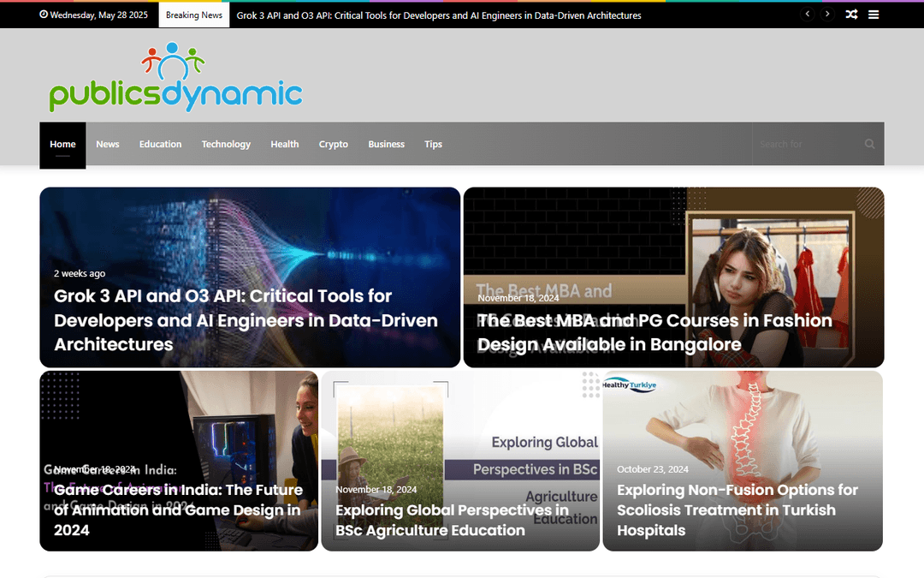
Task: Click the clock icon beside the date
Action: pos(44,15)
